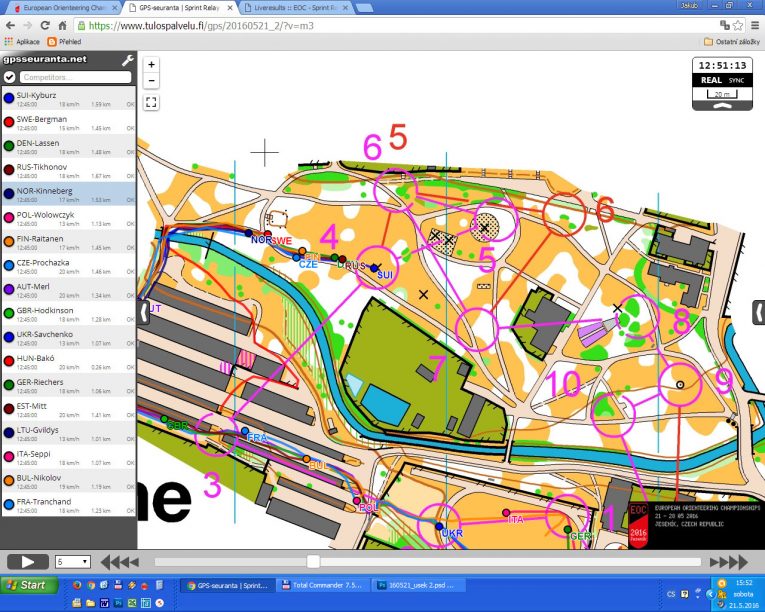Click the UKR runner marker on map
This screenshot has height=612, width=765.
tap(439, 526)
